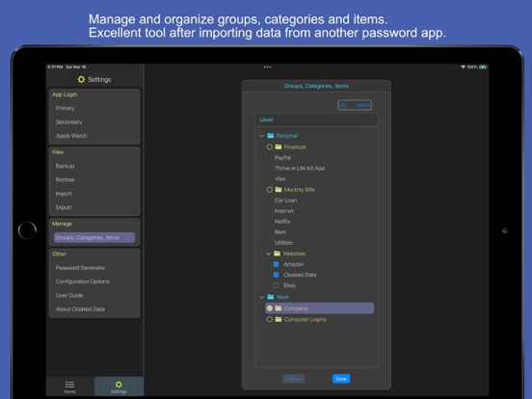Viewport: 532px width, 399px height.
Task: Select the Netflix item
Action: pos(282,222)
